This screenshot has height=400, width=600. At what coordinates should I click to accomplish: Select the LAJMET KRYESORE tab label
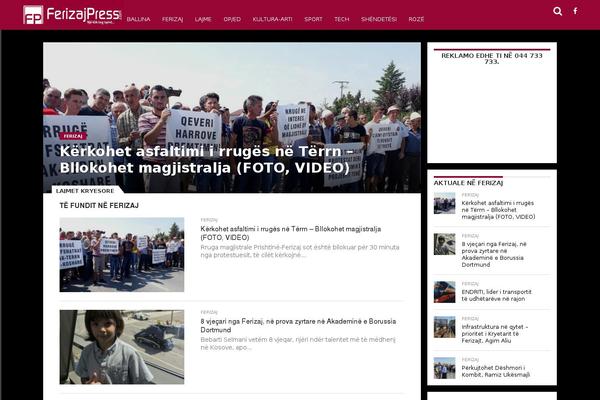pos(85,191)
